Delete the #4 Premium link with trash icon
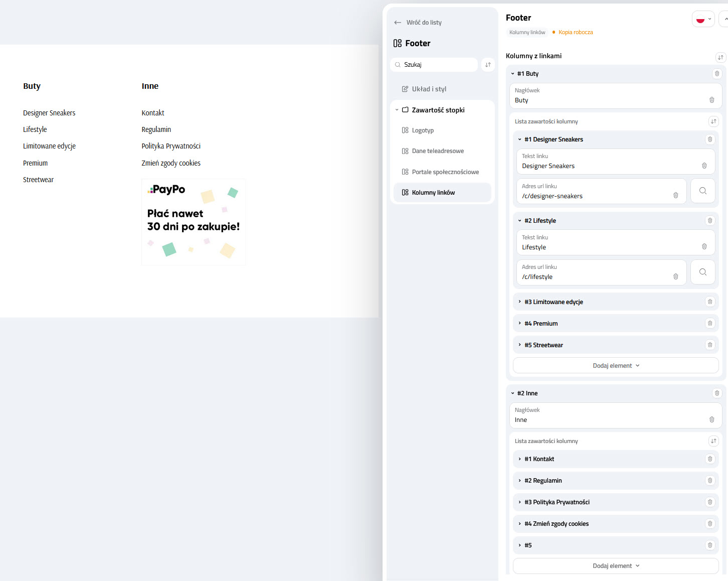The image size is (728, 581). click(709, 324)
